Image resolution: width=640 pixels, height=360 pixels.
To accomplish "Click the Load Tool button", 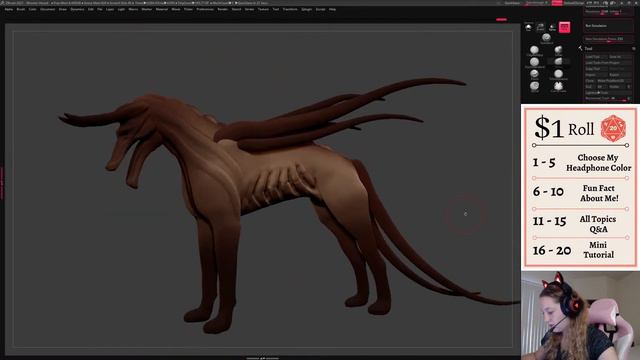I will [596, 57].
